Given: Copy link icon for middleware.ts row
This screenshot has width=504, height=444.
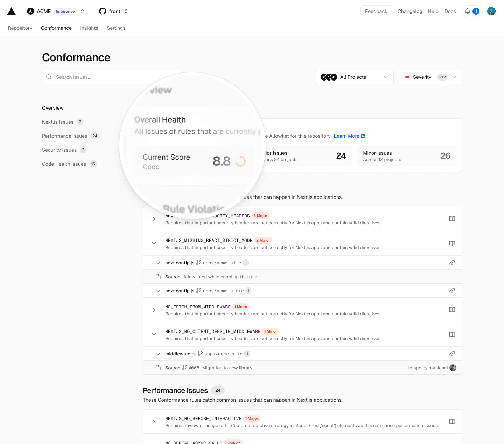Looking at the screenshot, I should tap(452, 354).
